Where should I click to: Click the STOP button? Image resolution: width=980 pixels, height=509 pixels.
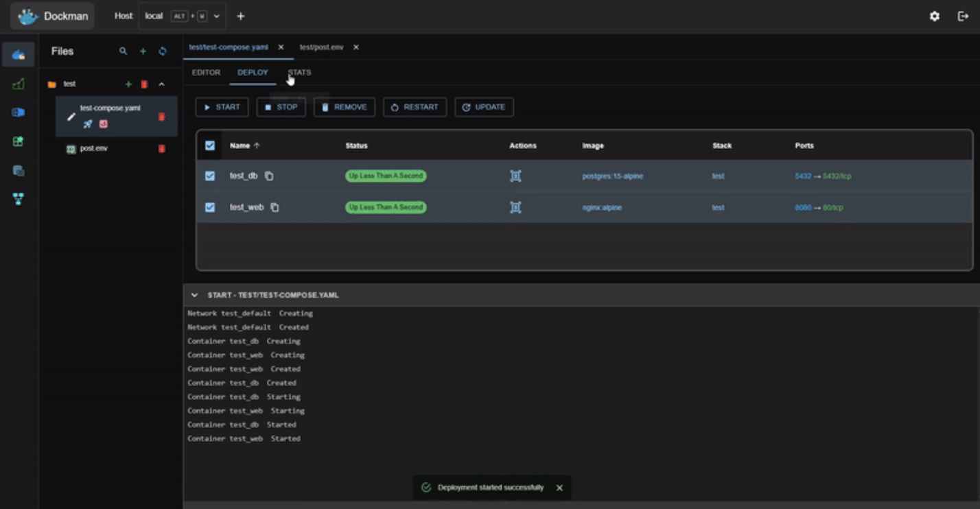(281, 107)
